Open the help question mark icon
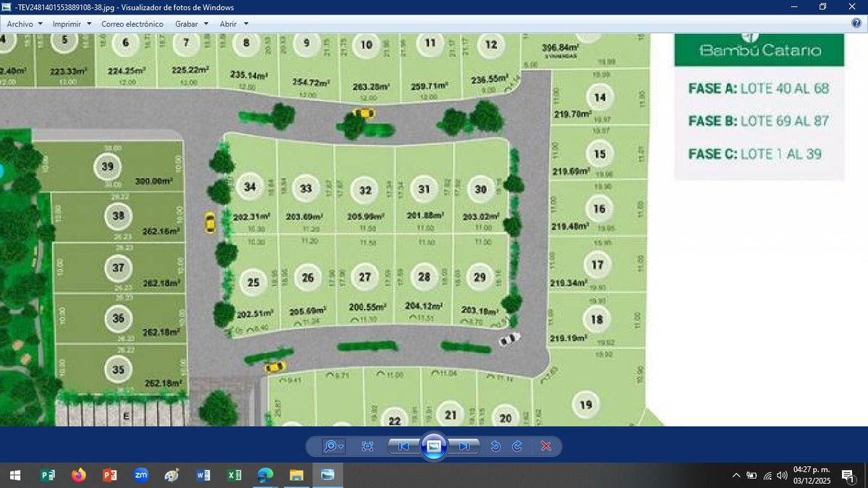868x488 pixels. pos(856,23)
